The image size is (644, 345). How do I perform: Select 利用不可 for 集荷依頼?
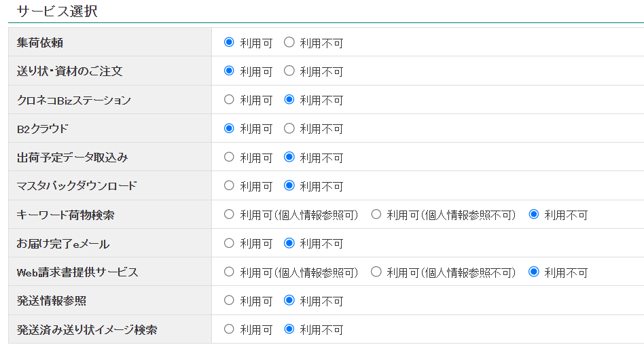(x=289, y=42)
